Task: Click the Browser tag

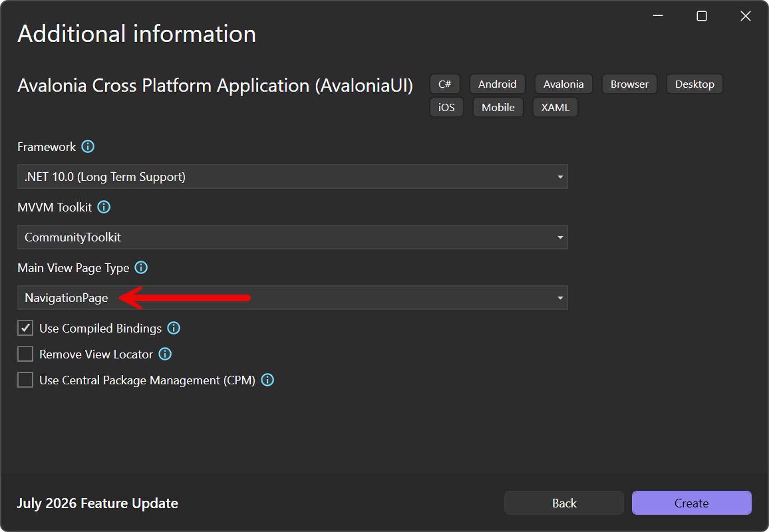Action: tap(629, 84)
